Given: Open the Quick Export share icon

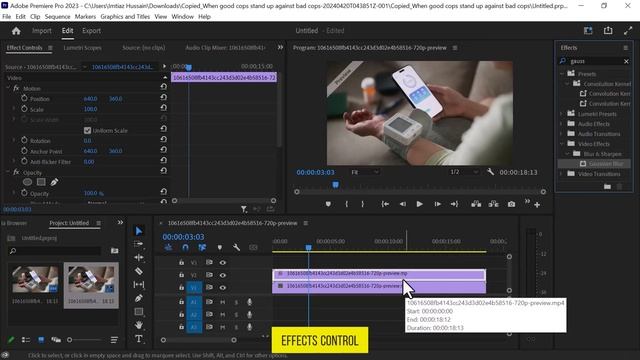Looking at the screenshot, I should point(608,31).
